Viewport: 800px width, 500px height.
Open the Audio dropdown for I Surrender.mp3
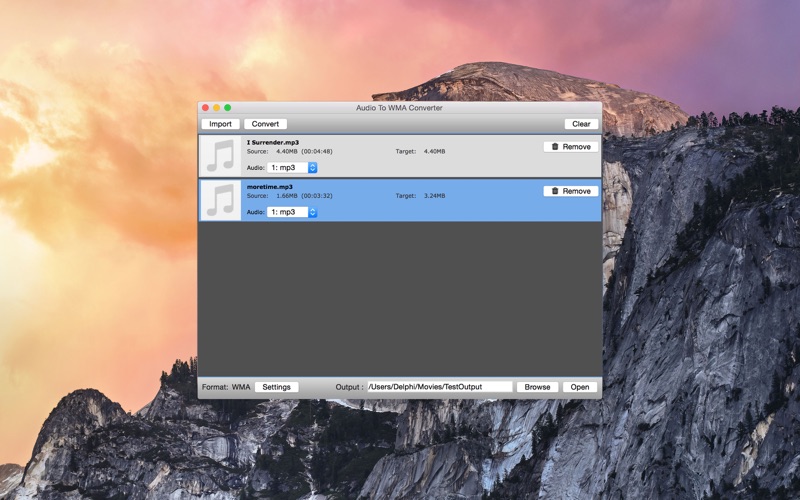point(292,167)
